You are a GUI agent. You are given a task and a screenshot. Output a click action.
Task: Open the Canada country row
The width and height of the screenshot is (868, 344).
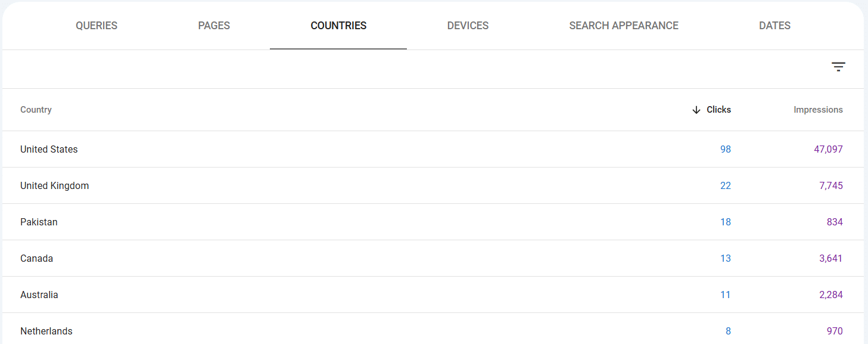click(433, 258)
